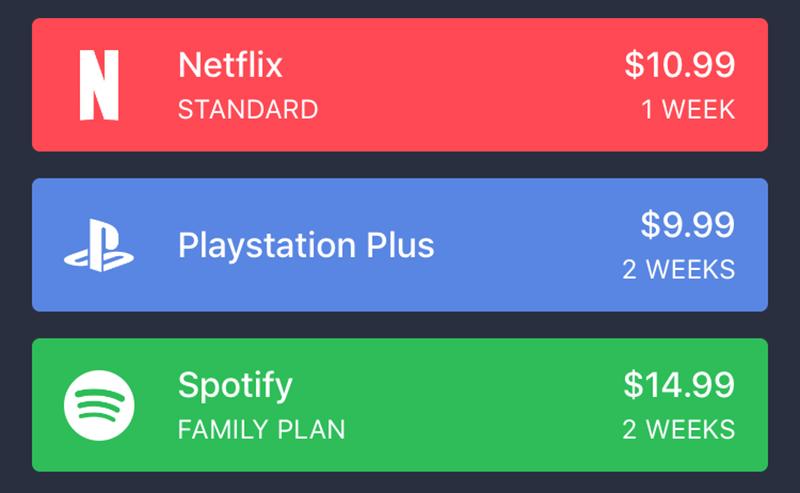The width and height of the screenshot is (800, 493).
Task: Open the Spotify subscription title
Action: click(x=235, y=385)
